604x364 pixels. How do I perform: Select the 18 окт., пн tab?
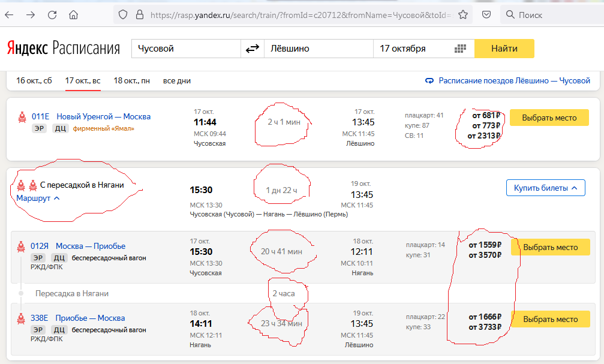coord(131,81)
